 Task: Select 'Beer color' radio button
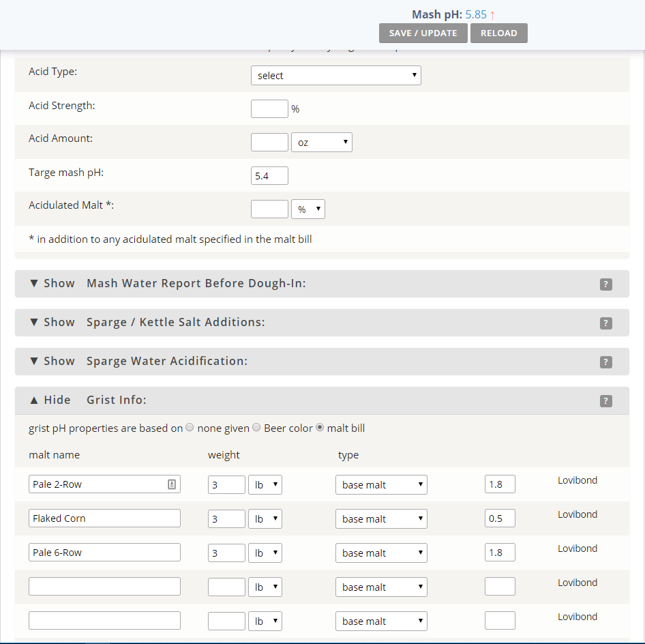point(256,428)
